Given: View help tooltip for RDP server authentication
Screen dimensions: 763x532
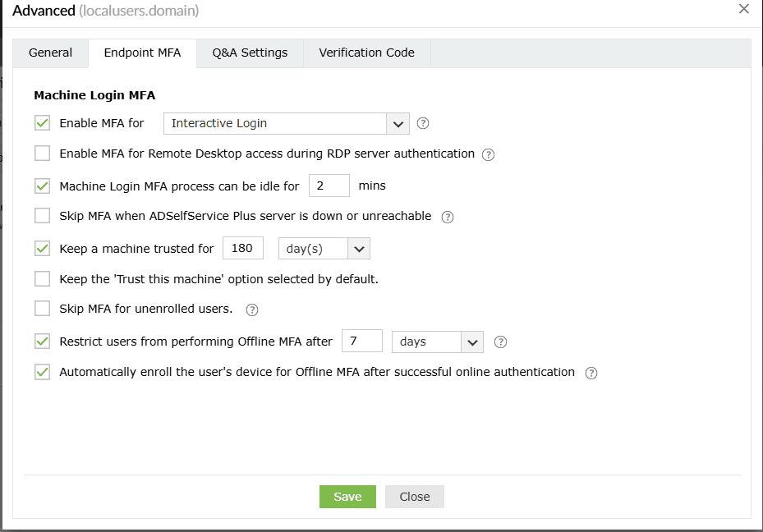Looking at the screenshot, I should pos(488,154).
